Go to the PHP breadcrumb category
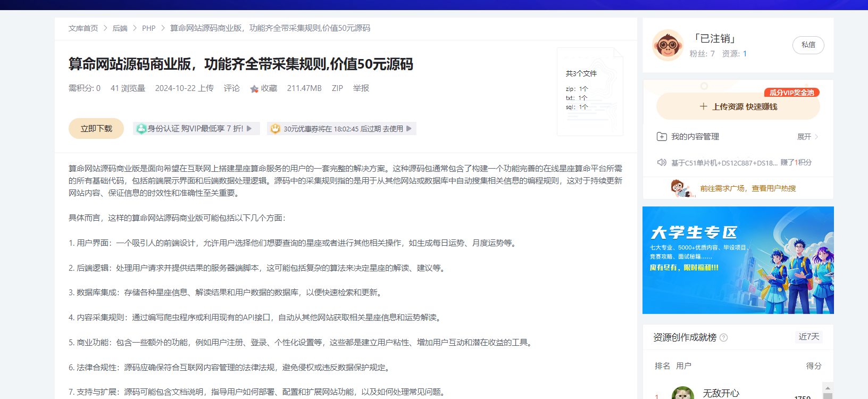 (x=148, y=28)
